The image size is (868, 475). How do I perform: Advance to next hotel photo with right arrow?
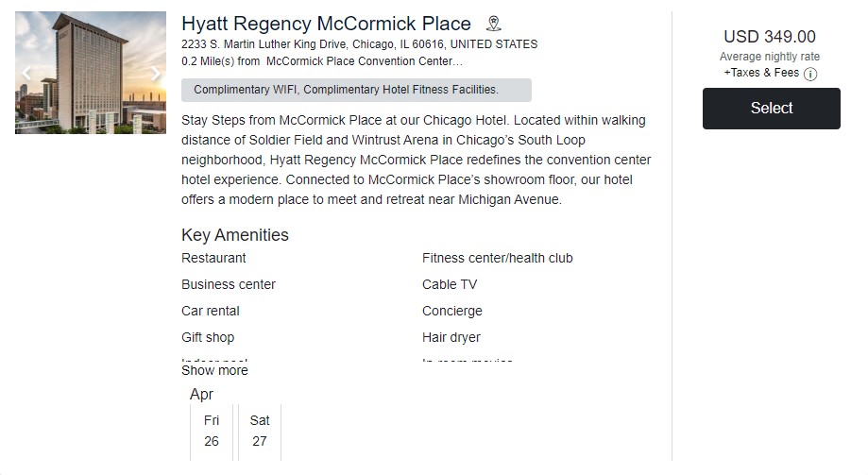coord(155,73)
